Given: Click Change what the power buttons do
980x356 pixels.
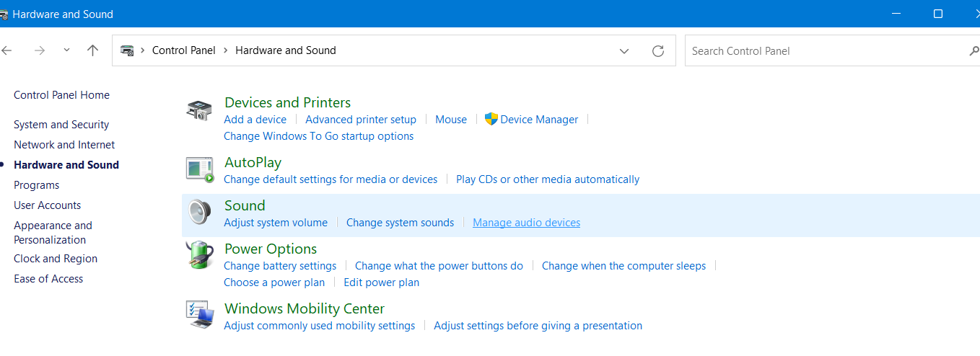Looking at the screenshot, I should coord(439,266).
